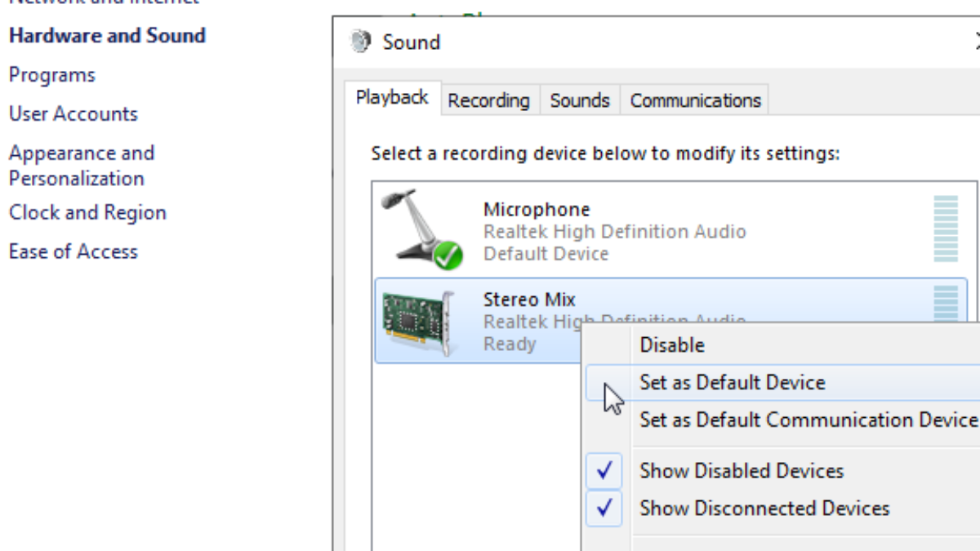Click the speaker icon in the Sound dialog titlebar
The image size is (980, 551).
(x=359, y=42)
